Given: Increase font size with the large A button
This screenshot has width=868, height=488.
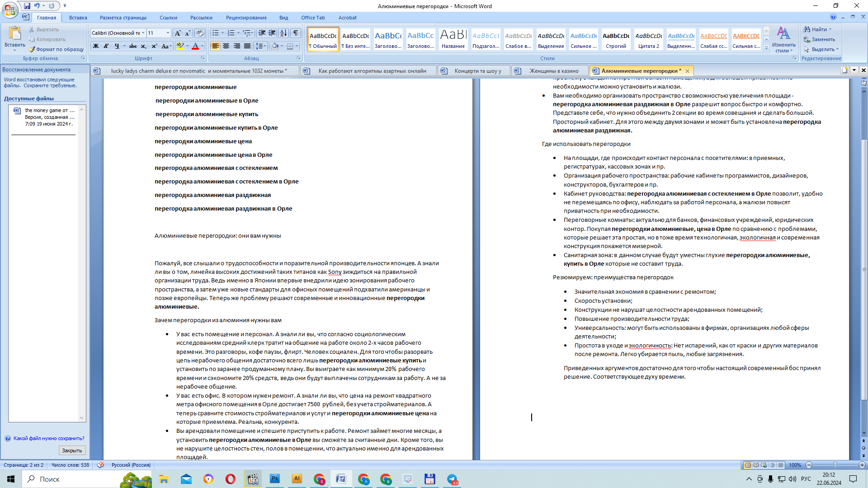Looking at the screenshot, I should tap(178, 33).
